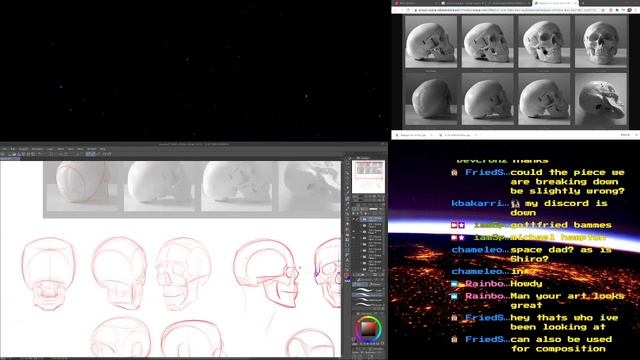Open the File menu in Clip Studio Paint
This screenshot has width=640, height=360.
[x=4, y=149]
